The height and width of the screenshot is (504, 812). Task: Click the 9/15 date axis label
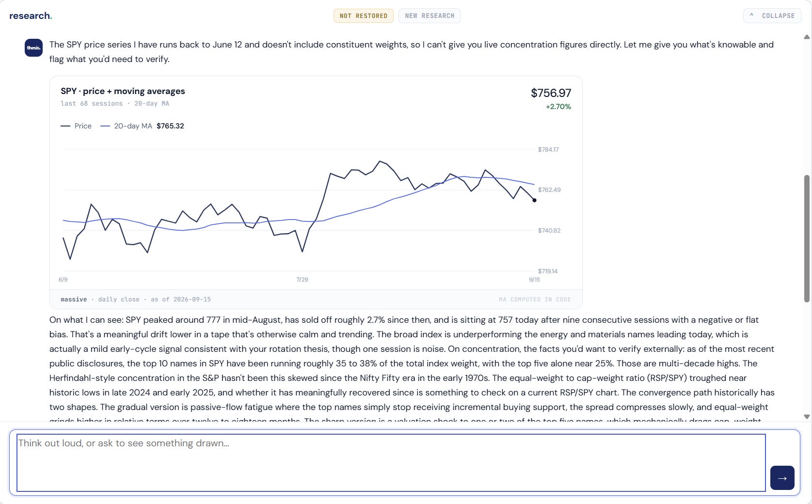534,280
